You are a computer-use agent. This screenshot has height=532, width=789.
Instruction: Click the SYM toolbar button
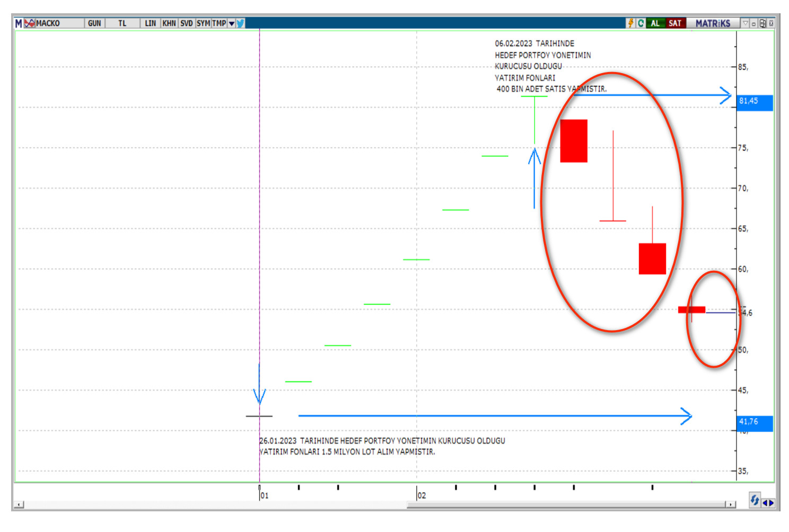(204, 23)
